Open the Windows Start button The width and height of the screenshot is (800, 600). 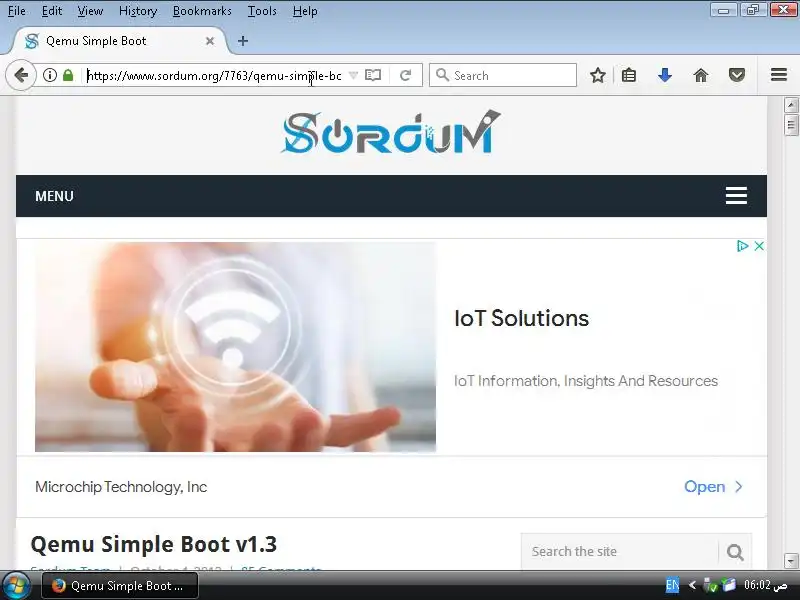(x=16, y=586)
